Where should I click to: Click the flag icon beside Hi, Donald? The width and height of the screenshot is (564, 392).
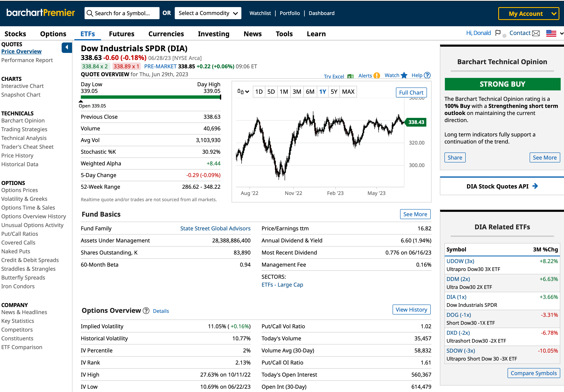pyautogui.click(x=498, y=33)
